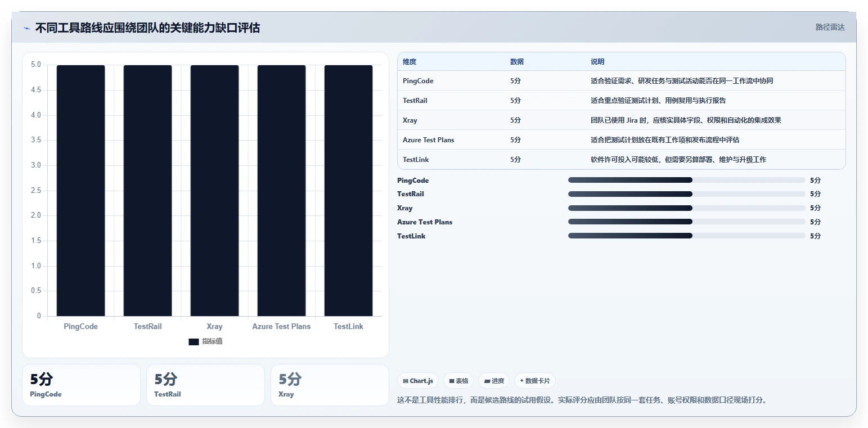Click the lightning icon beside the title
Screen dimensions: 868x428
26,28
